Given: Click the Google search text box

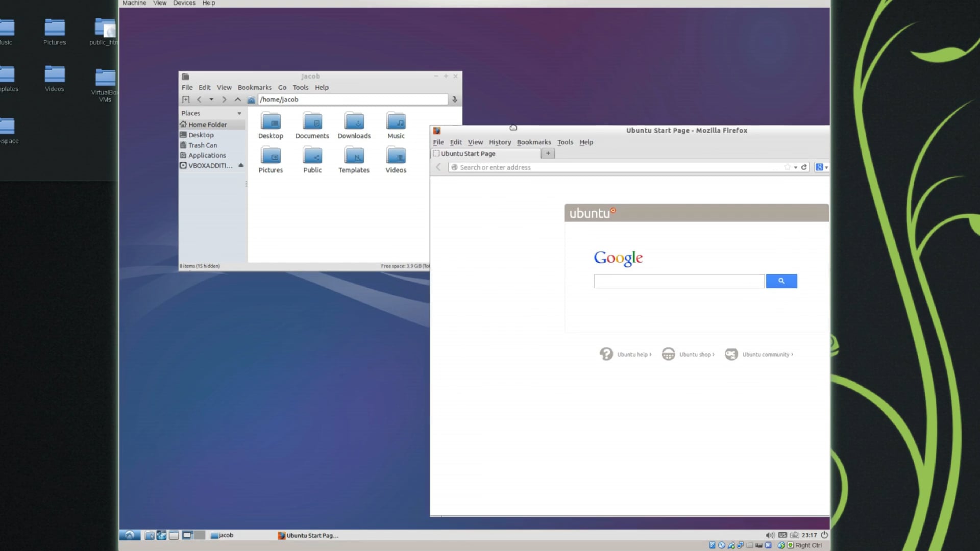Looking at the screenshot, I should (679, 281).
